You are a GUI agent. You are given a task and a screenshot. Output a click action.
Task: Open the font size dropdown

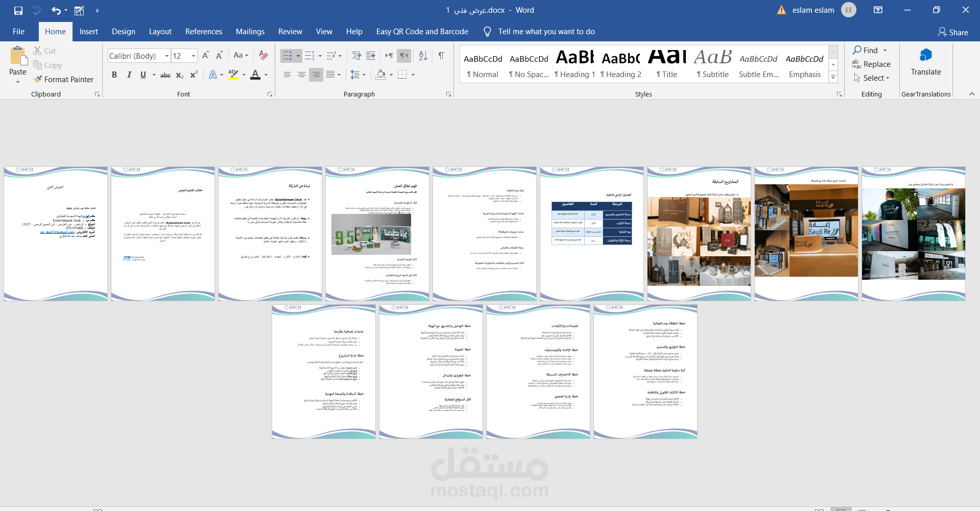pyautogui.click(x=194, y=56)
